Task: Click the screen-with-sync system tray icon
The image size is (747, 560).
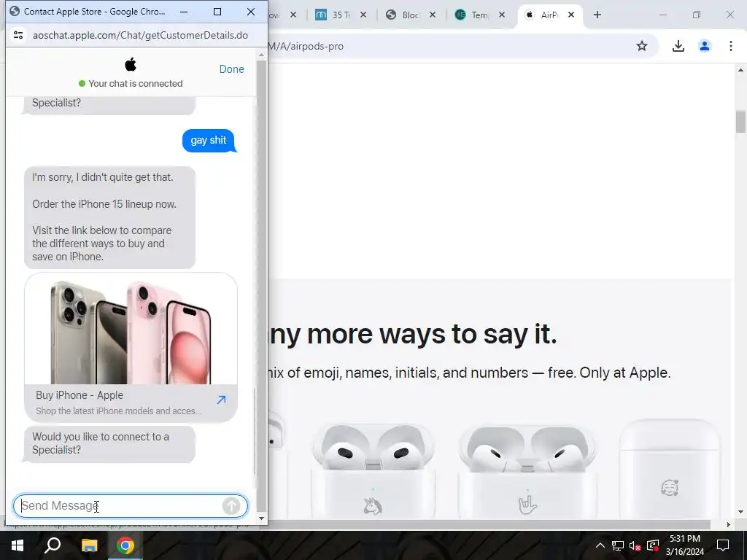Action: (x=653, y=545)
